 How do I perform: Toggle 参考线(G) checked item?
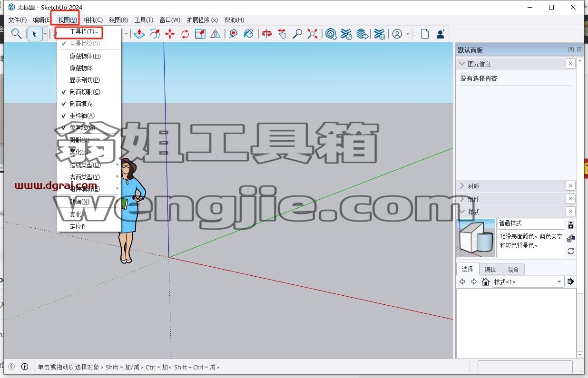pos(88,127)
